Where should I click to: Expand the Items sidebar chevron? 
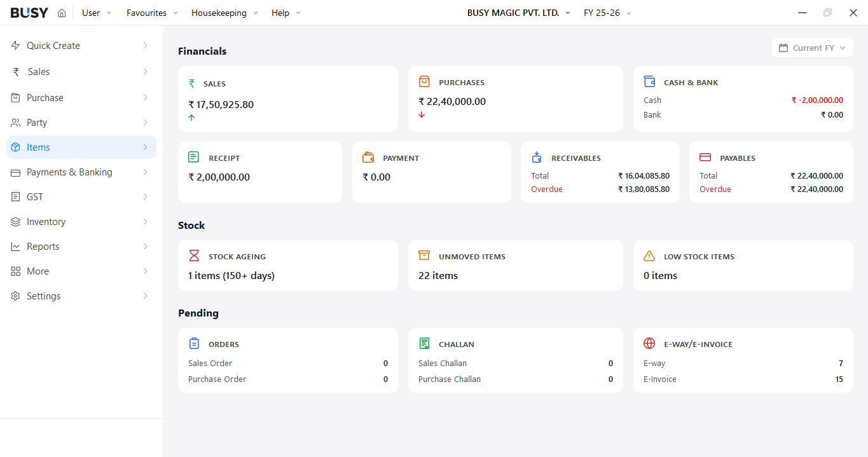[x=145, y=147]
